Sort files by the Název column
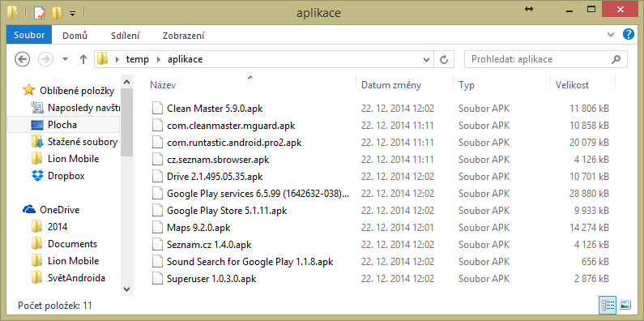The width and height of the screenshot is (644, 321). point(163,85)
